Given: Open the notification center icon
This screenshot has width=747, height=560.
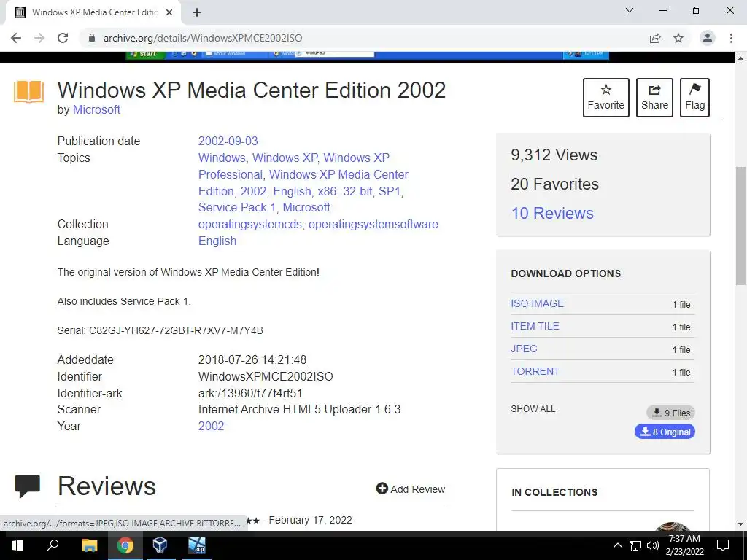Looking at the screenshot, I should 723,545.
